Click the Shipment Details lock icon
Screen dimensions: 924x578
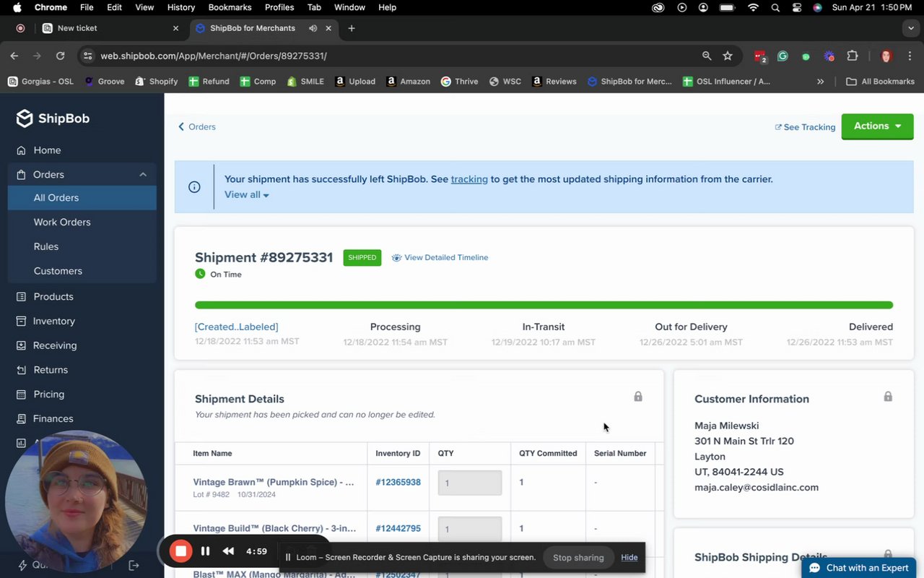coord(638,397)
